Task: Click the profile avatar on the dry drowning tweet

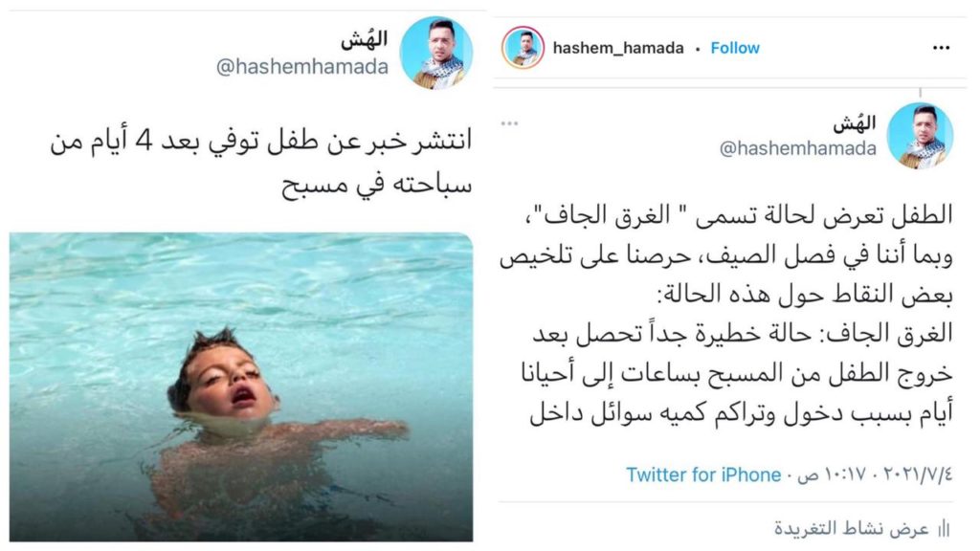Action: click(x=920, y=136)
